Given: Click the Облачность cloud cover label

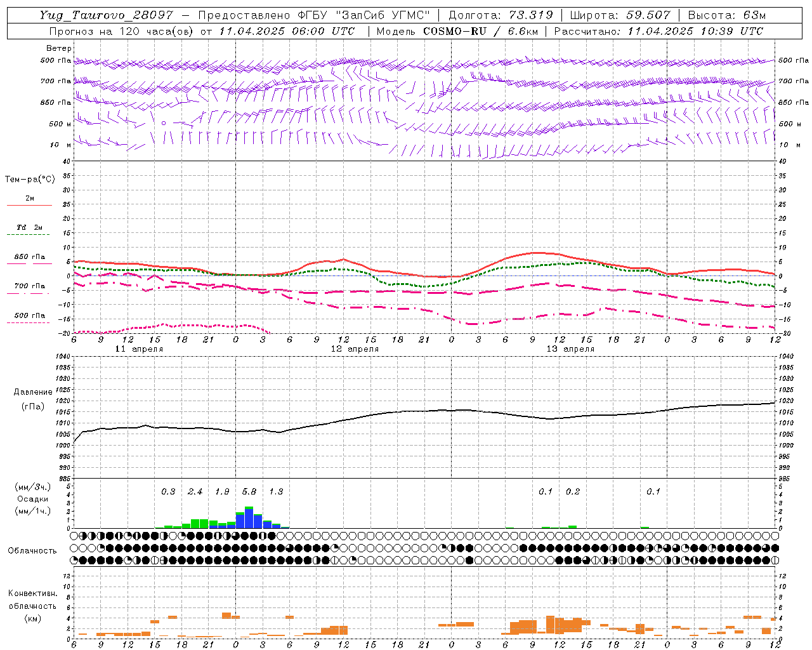Looking at the screenshot, I should pos(32,551).
